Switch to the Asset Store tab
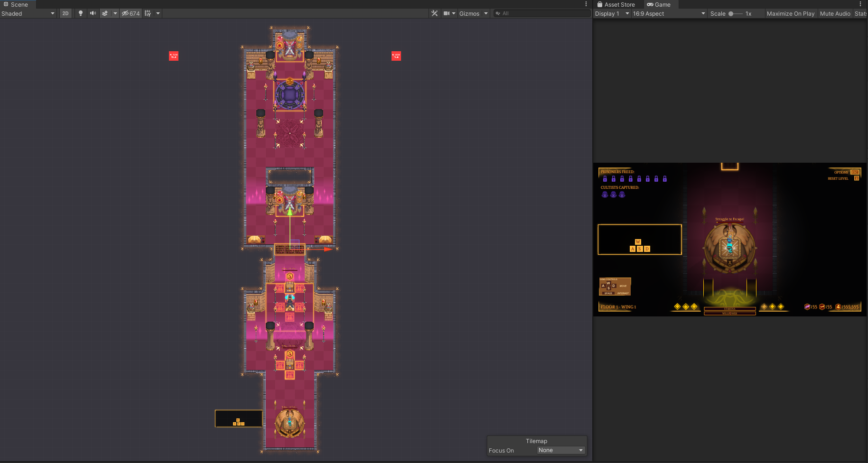 [x=616, y=4]
